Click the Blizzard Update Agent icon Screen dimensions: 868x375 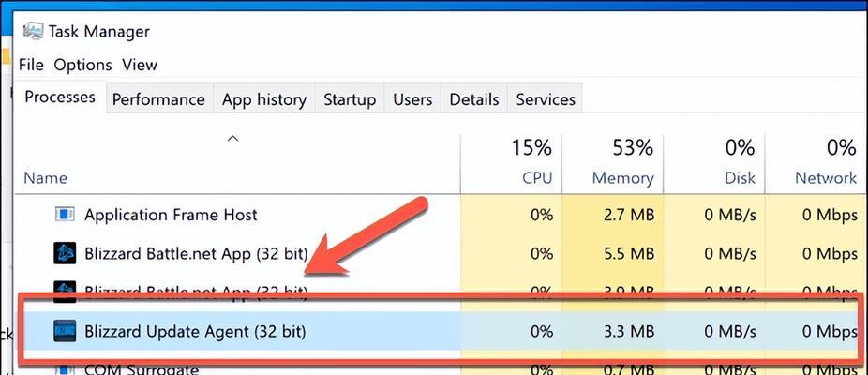pos(65,332)
